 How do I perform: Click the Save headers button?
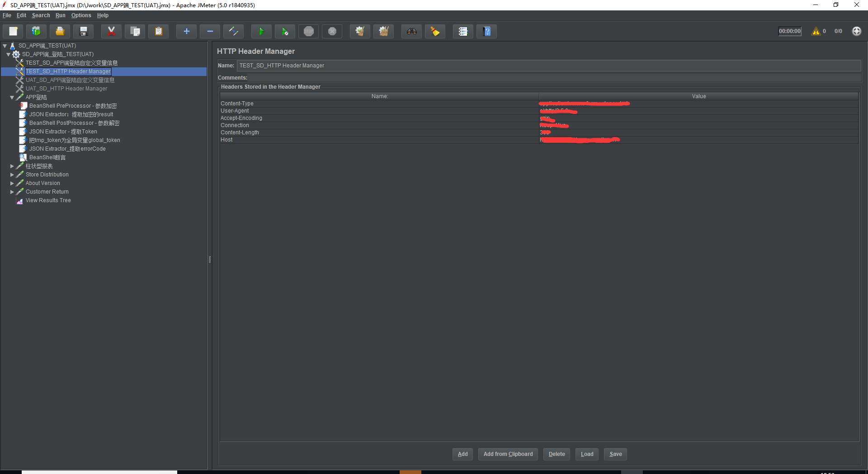[x=615, y=454]
